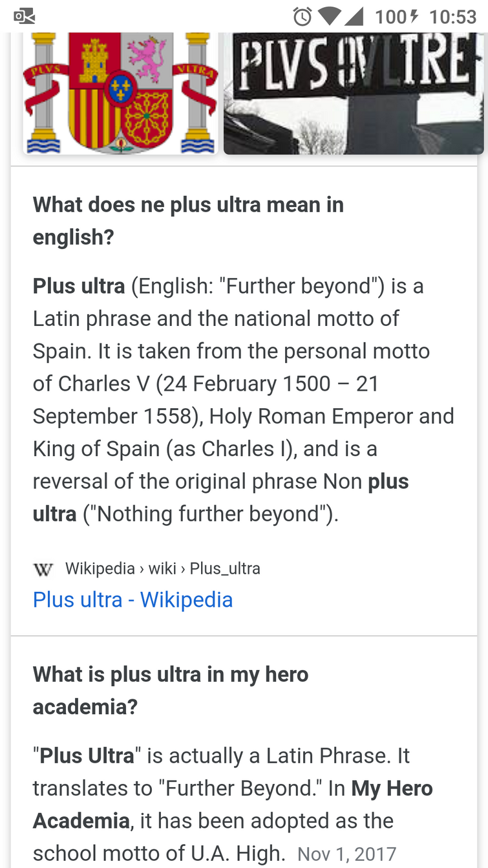This screenshot has width=488, height=868.
Task: Expand the 'What does ne plus ultra mean' question
Action: click(x=188, y=220)
